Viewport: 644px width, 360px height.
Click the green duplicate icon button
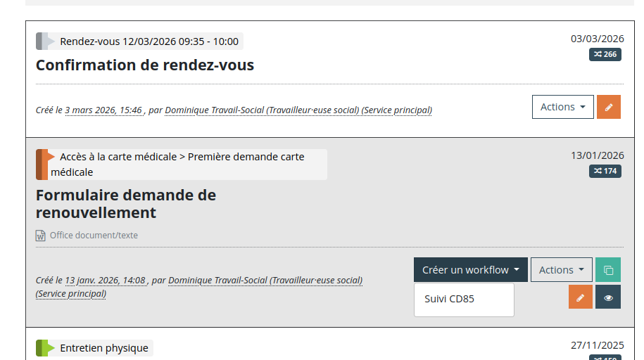(608, 270)
